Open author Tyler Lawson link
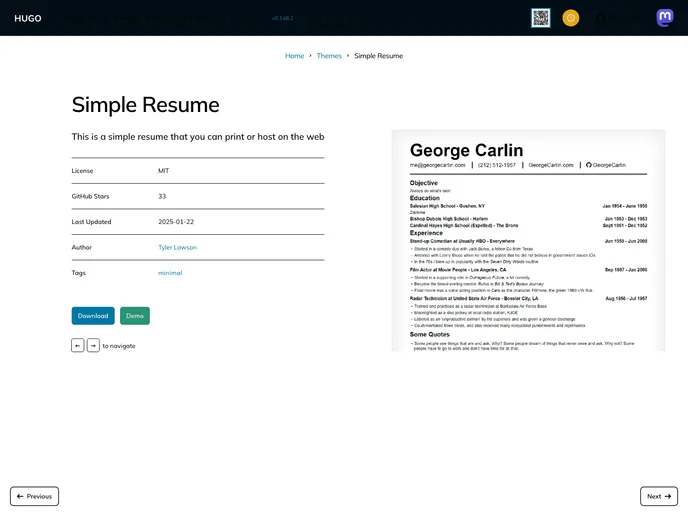688x512 pixels. click(177, 247)
